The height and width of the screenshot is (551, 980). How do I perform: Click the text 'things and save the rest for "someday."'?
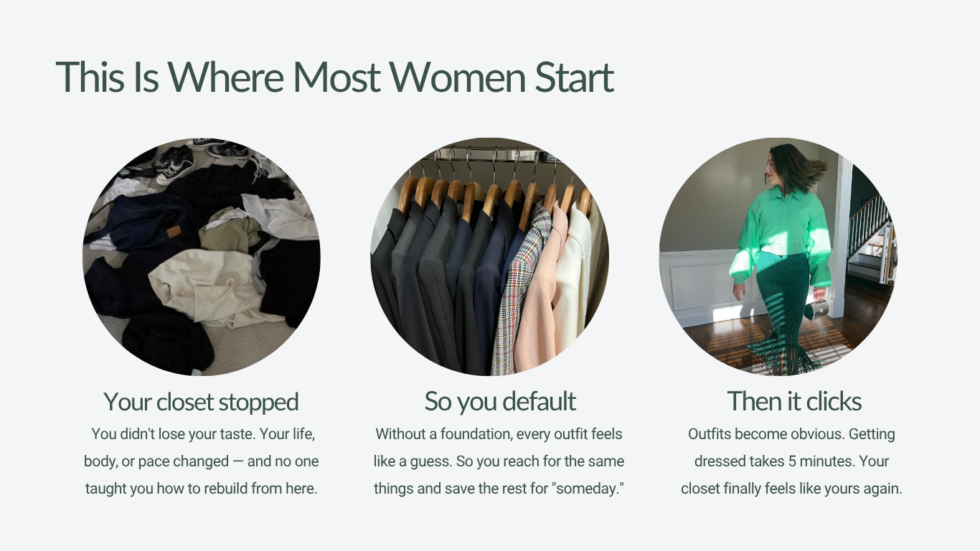499,489
